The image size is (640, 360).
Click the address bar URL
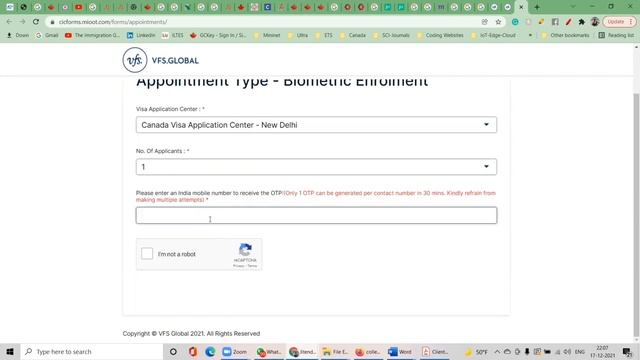pyautogui.click(x=113, y=22)
